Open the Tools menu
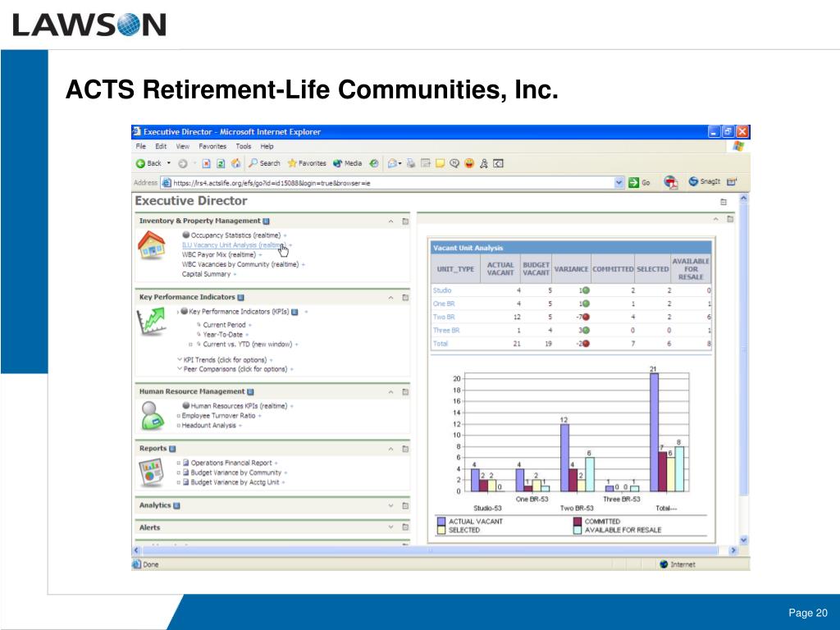840x630 pixels. (243, 146)
